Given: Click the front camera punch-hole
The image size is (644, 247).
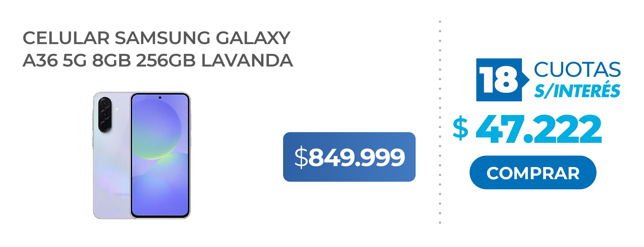Looking at the screenshot, I should click(160, 98).
